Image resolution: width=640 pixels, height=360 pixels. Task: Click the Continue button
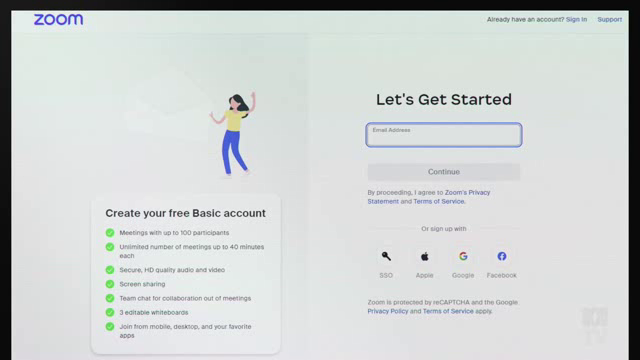(x=444, y=172)
